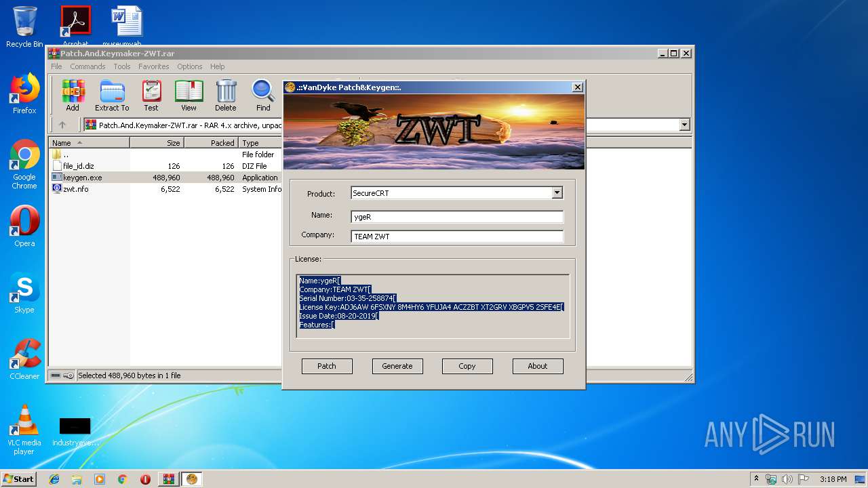
Task: Sort file list by Type column
Action: (260, 143)
